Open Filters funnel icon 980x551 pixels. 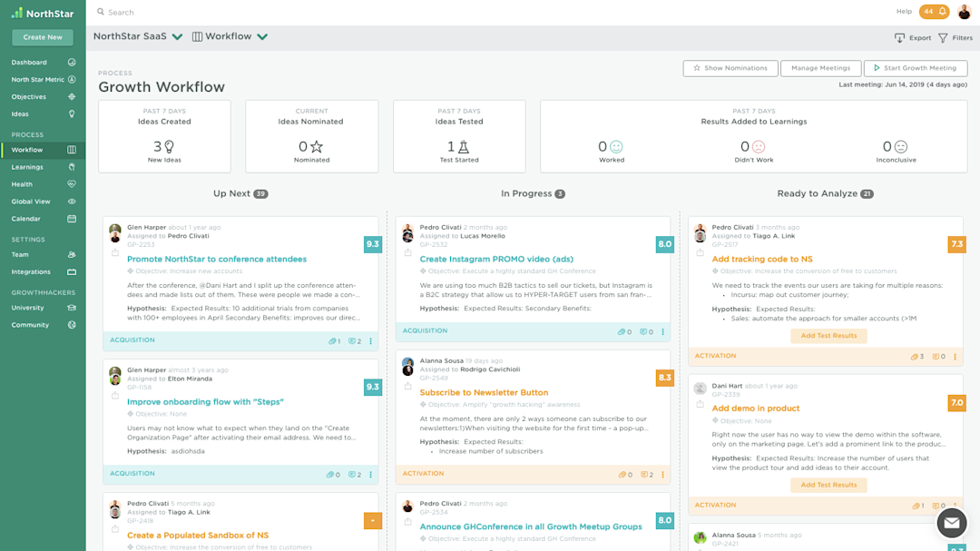(943, 37)
